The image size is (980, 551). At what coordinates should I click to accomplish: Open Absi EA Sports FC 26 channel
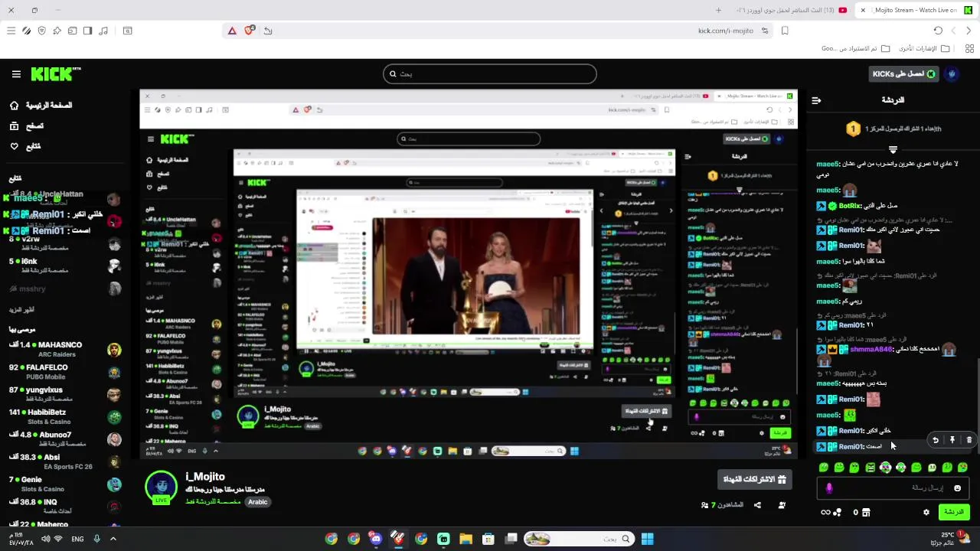[x=64, y=461]
